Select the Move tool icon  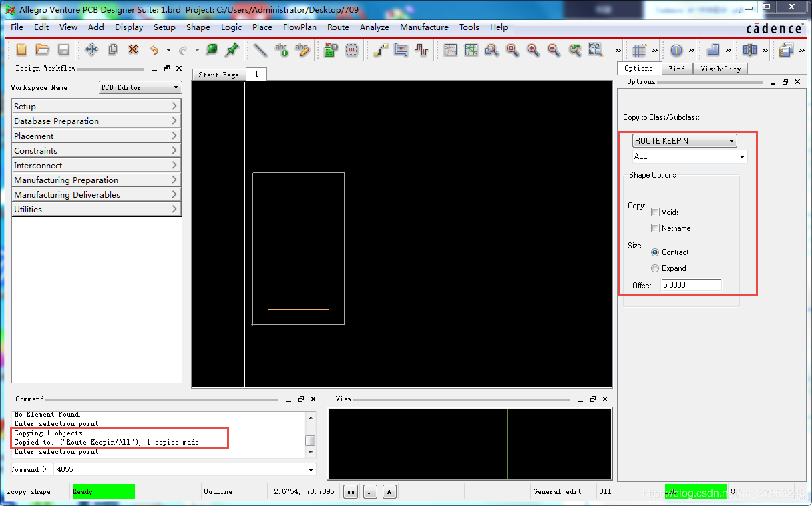(x=92, y=50)
